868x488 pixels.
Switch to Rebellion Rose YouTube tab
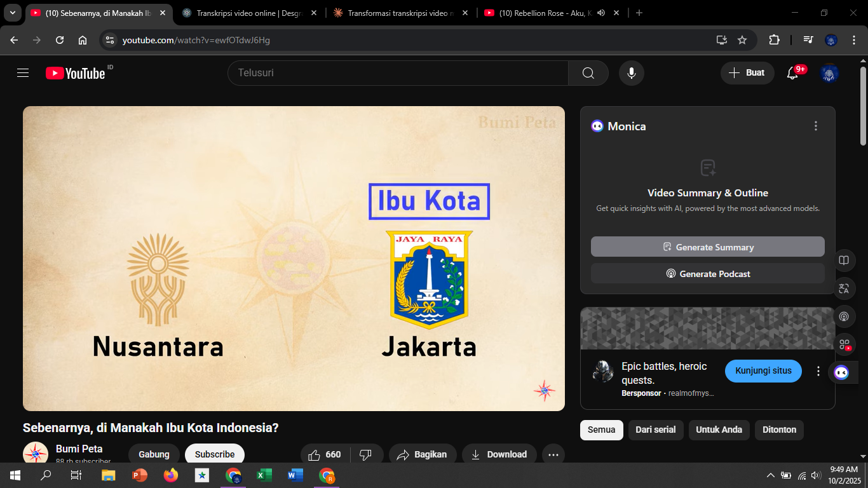553,13
